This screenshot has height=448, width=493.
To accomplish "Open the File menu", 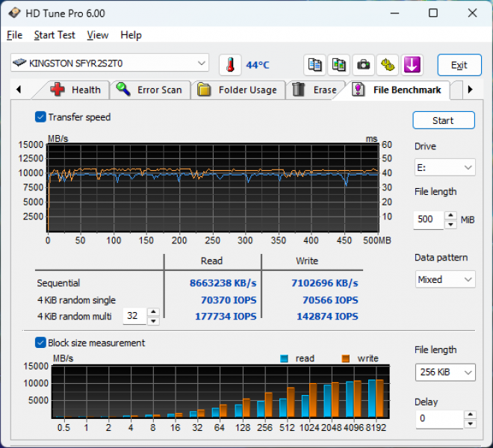I will [x=14, y=35].
